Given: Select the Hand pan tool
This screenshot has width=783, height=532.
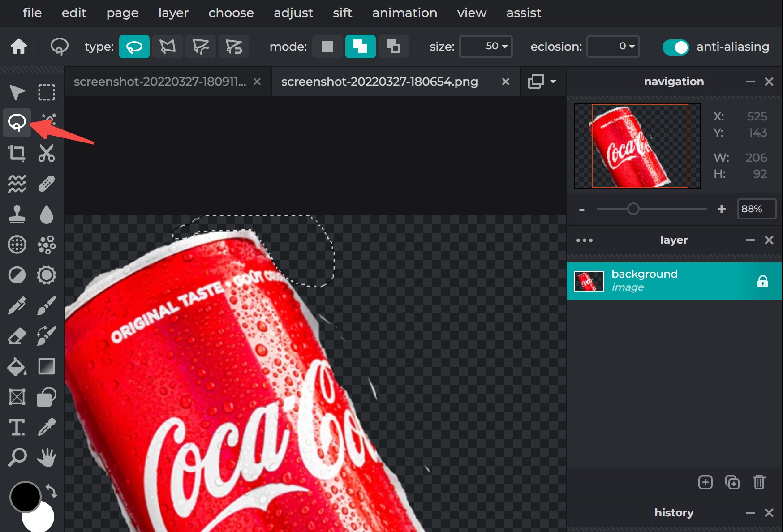Looking at the screenshot, I should click(x=47, y=457).
